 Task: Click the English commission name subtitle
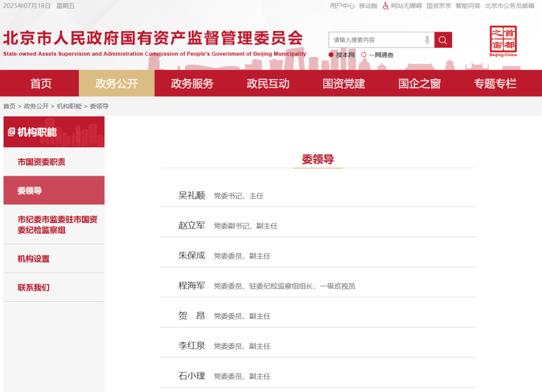click(x=155, y=54)
